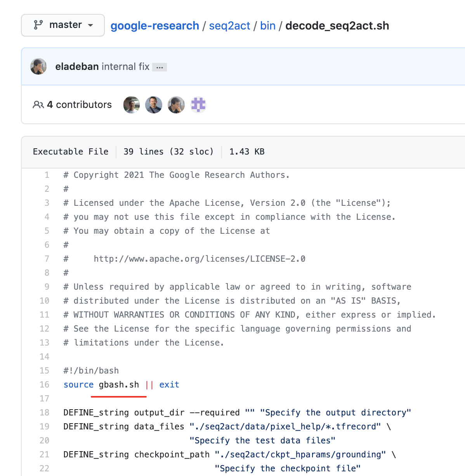
Task: Click the ellipsis icon after 'internal fix'
Action: (x=160, y=67)
